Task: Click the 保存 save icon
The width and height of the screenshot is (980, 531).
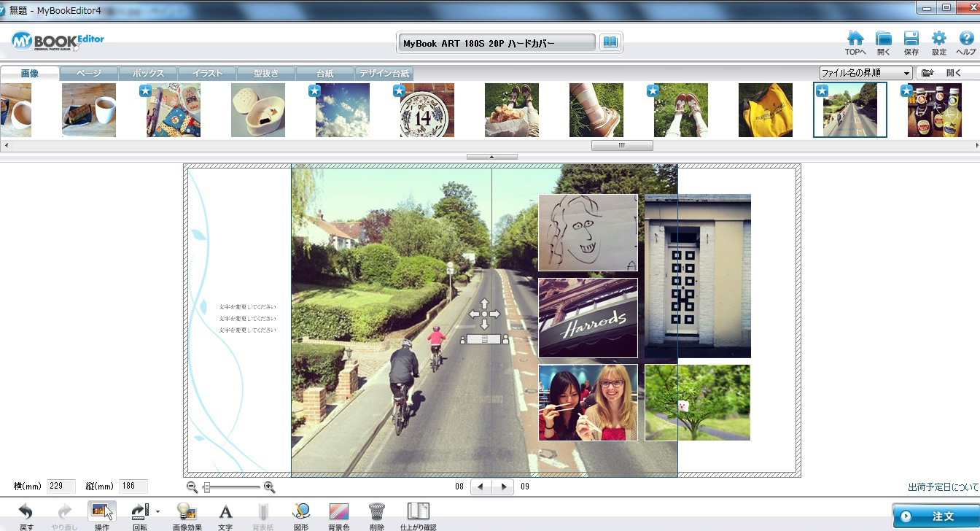Action: click(911, 39)
